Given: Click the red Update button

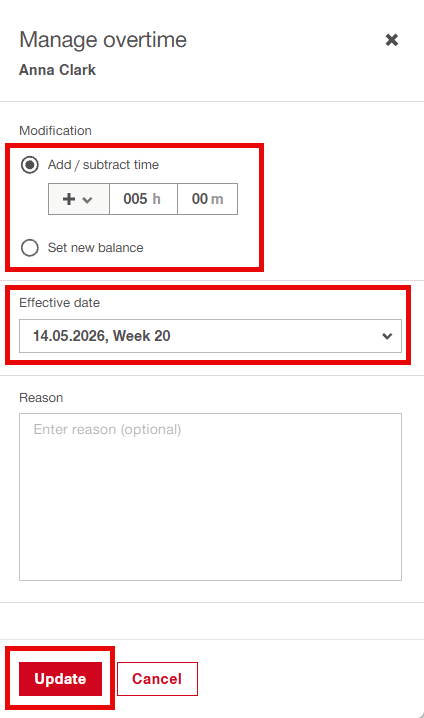Looking at the screenshot, I should (60, 679).
